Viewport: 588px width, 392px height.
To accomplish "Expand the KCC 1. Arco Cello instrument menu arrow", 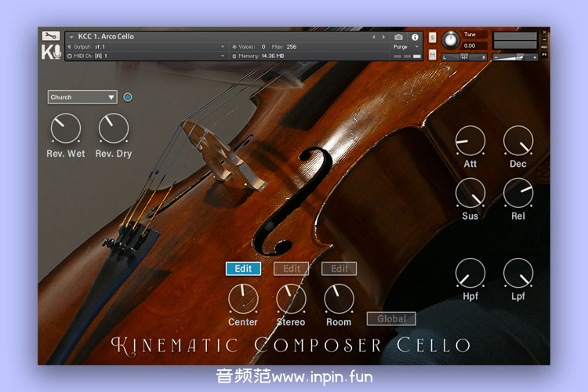I will (71, 37).
